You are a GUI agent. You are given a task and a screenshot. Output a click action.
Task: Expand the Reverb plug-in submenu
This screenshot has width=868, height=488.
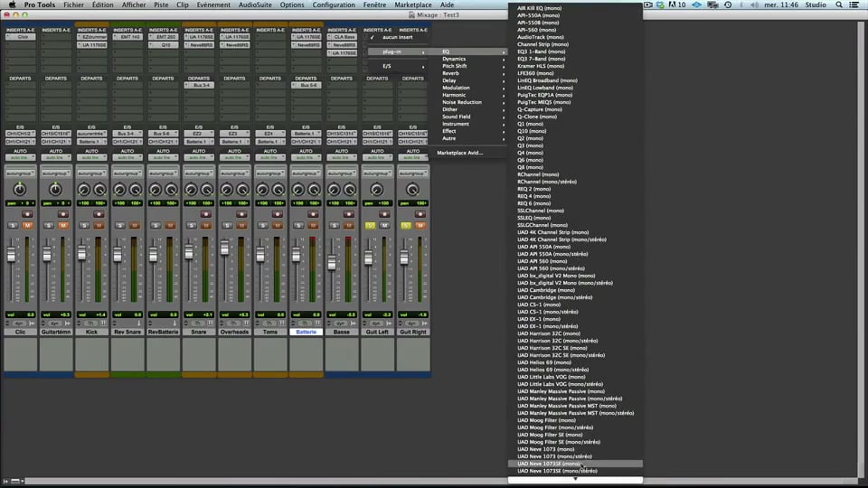pos(472,73)
